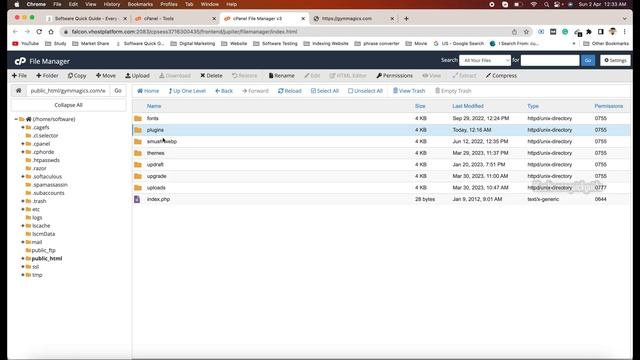Sort by Size column header
Image resolution: width=640 pixels, height=360 pixels.
point(420,106)
